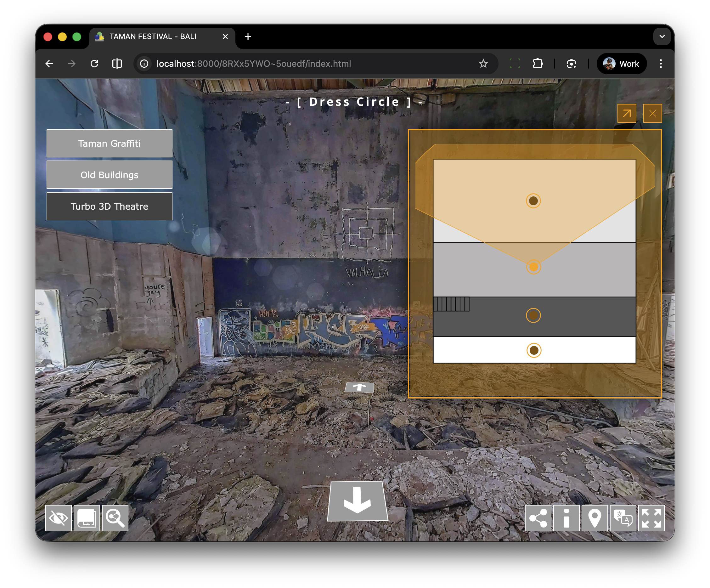This screenshot has height=588, width=710.
Task: Select the Turbo 3D Theatre button
Action: (109, 206)
